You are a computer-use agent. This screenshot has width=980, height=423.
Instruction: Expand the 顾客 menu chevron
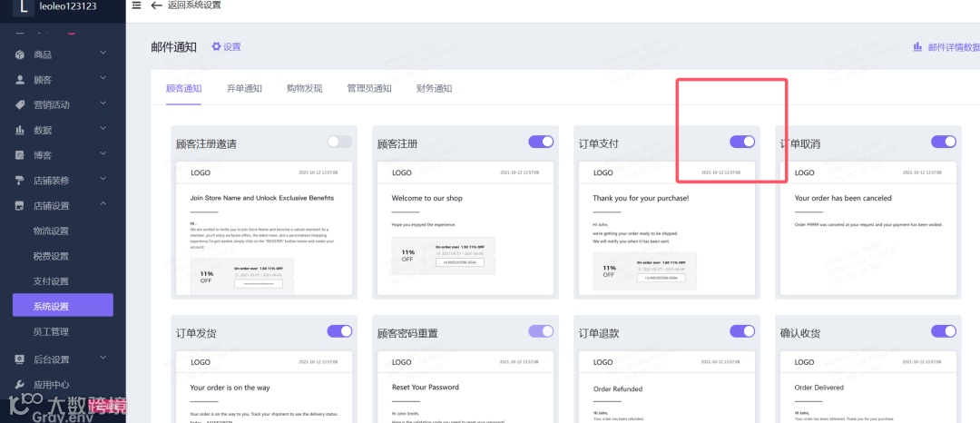click(x=103, y=79)
